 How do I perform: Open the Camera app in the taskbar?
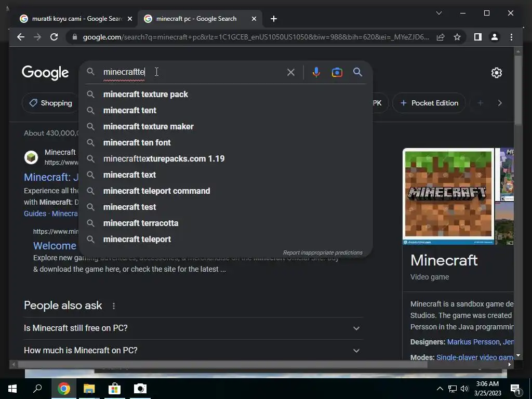[140, 389]
